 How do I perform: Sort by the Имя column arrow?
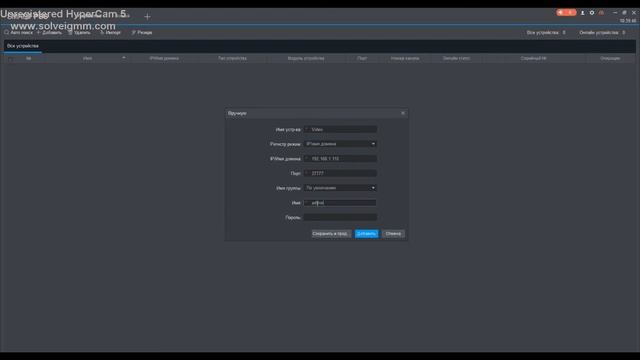pos(124,58)
